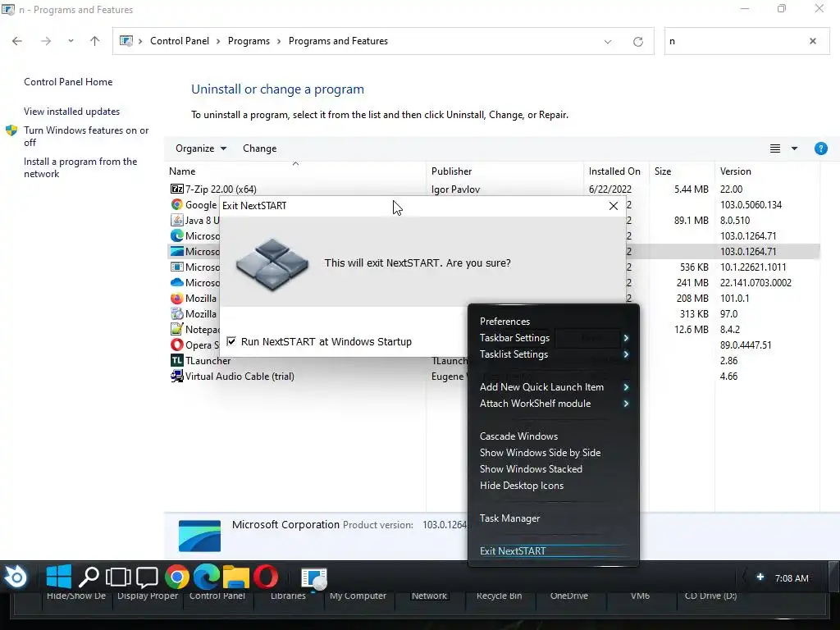Image resolution: width=840 pixels, height=630 pixels.
Task: Open the search magnifier on taskbar
Action: tap(89, 577)
